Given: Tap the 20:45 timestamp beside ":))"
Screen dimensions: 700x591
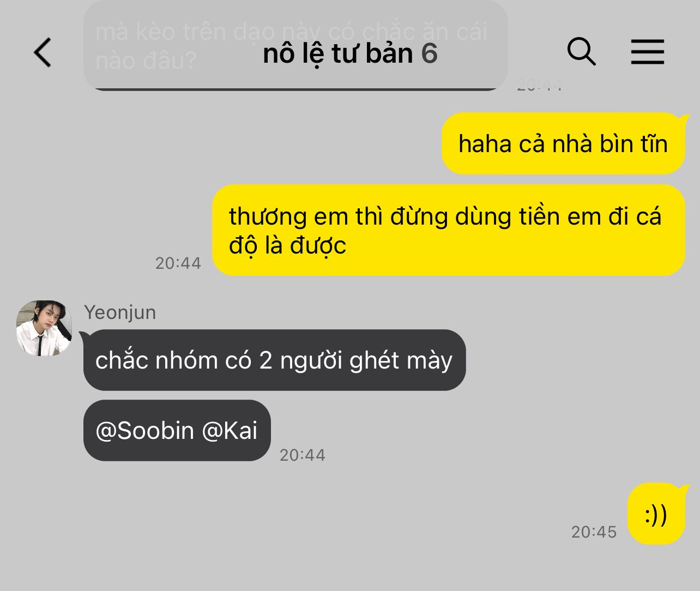Looking at the screenshot, I should point(594,532).
